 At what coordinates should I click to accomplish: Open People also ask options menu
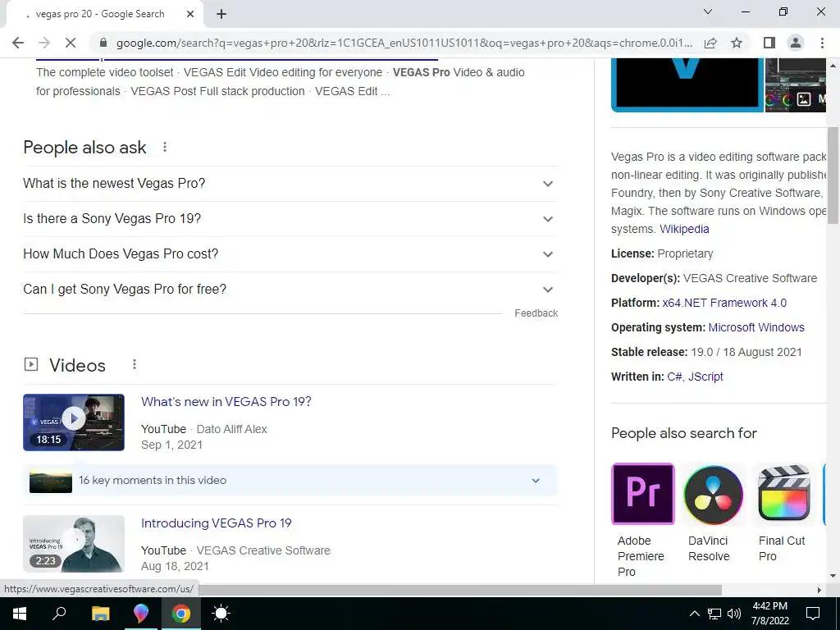[165, 147]
